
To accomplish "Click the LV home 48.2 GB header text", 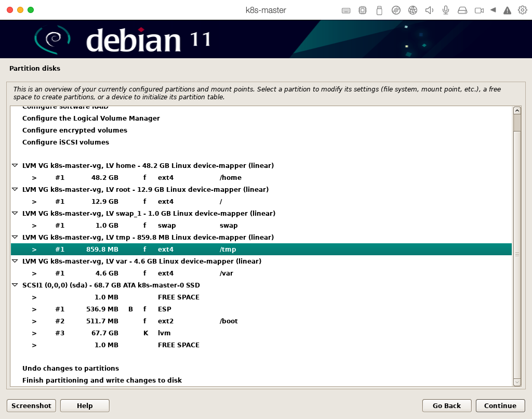I will (x=148, y=166).
